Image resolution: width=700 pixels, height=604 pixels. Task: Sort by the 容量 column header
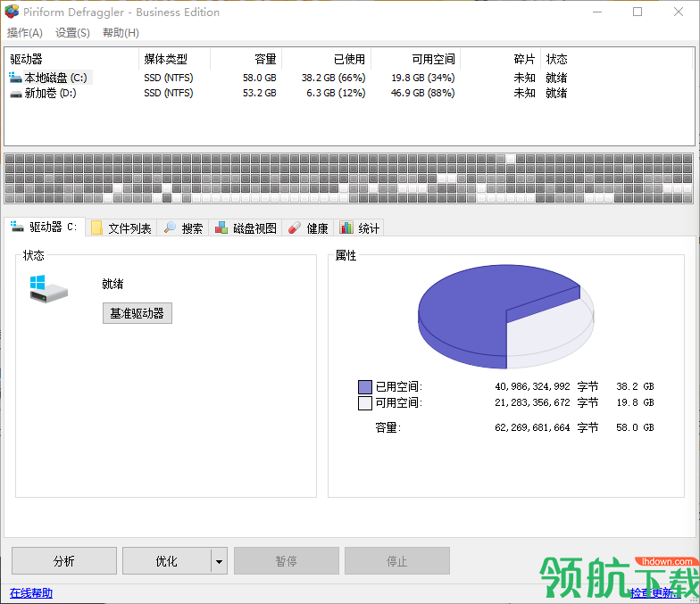click(246, 59)
